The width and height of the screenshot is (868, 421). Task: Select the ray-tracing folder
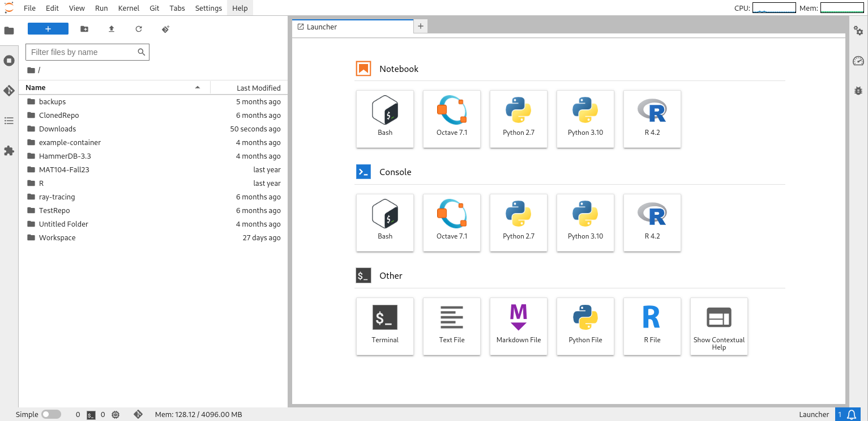coord(153,197)
